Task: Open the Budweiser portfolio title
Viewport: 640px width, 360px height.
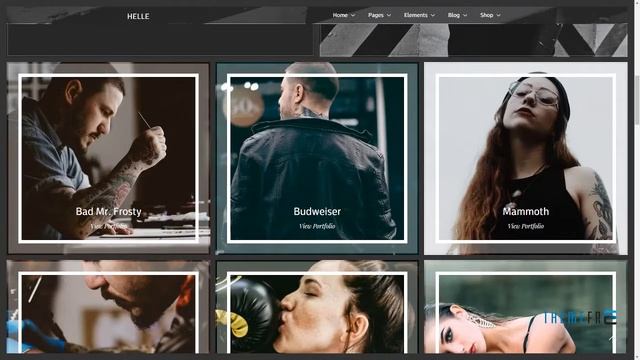Action: coord(317,211)
